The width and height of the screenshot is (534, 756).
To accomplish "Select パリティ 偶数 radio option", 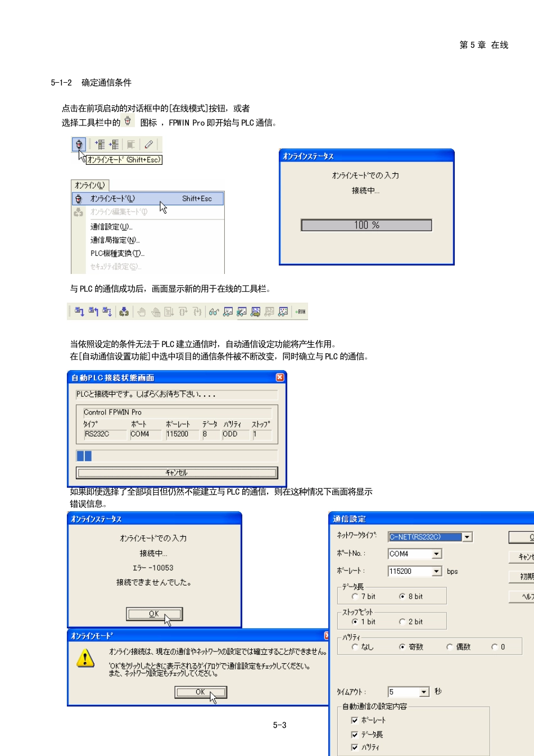I will [x=449, y=647].
